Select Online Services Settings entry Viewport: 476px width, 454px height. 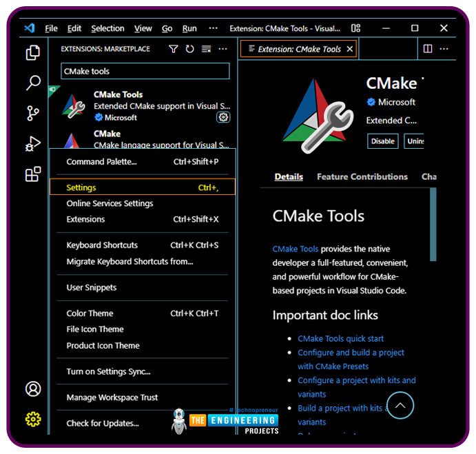coord(143,203)
